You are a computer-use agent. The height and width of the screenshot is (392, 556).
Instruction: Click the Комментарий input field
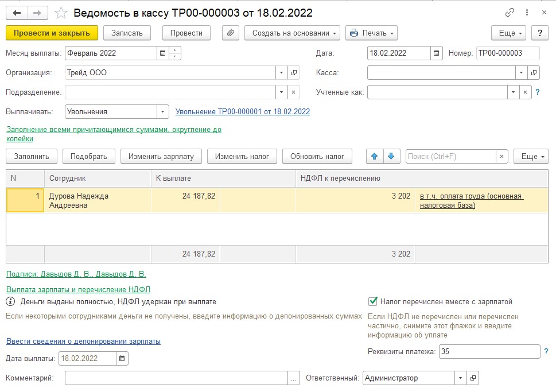click(176, 378)
